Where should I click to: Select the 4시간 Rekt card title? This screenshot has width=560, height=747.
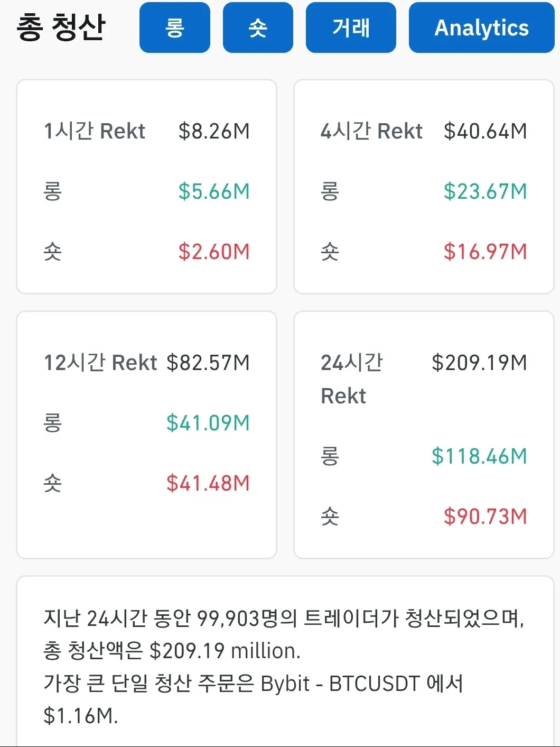(371, 131)
